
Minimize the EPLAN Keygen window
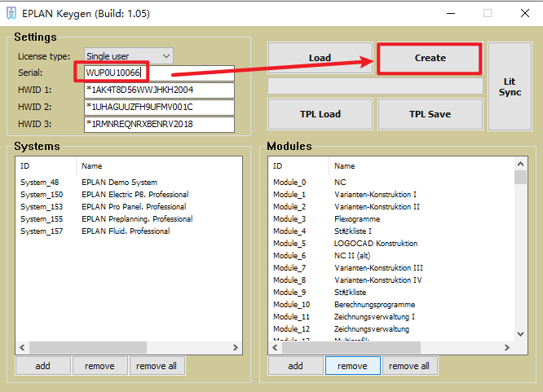[x=451, y=14]
